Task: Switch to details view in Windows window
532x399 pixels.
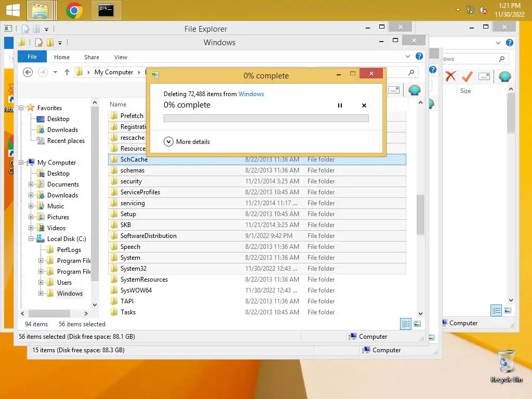Action: pos(406,324)
